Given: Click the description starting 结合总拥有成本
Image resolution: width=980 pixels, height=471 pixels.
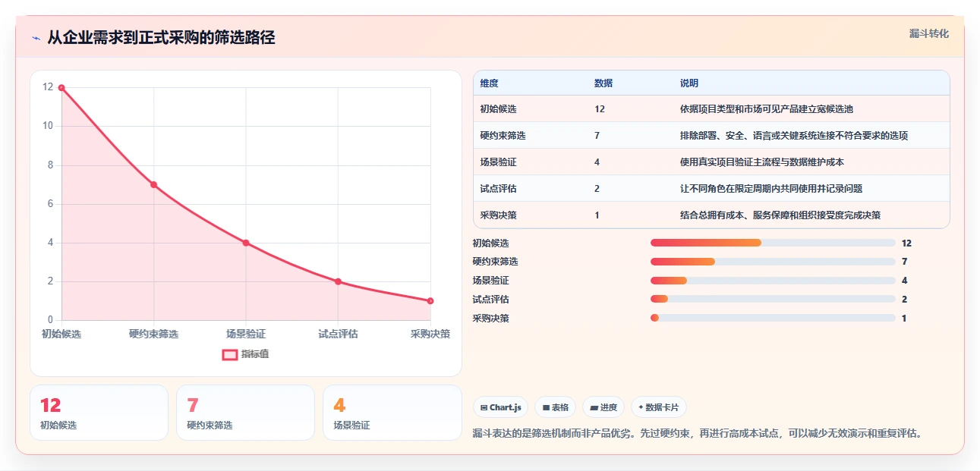Looking at the screenshot, I should pyautogui.click(x=780, y=215).
